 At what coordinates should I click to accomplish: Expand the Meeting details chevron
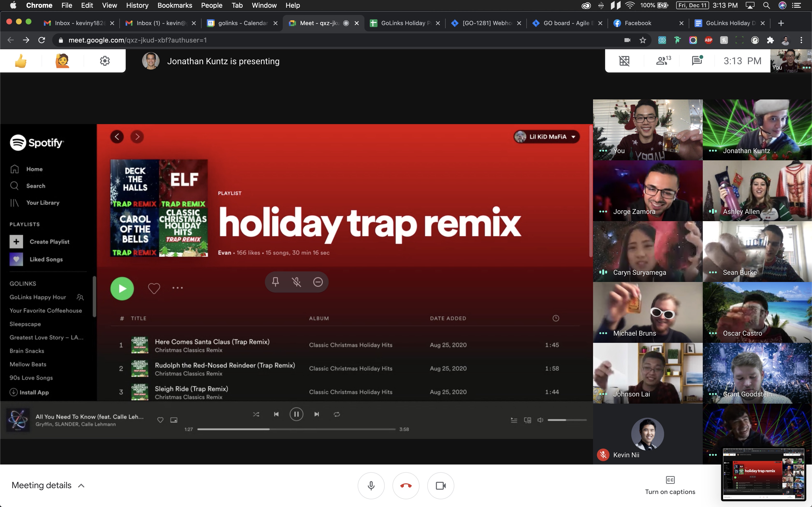pyautogui.click(x=81, y=486)
